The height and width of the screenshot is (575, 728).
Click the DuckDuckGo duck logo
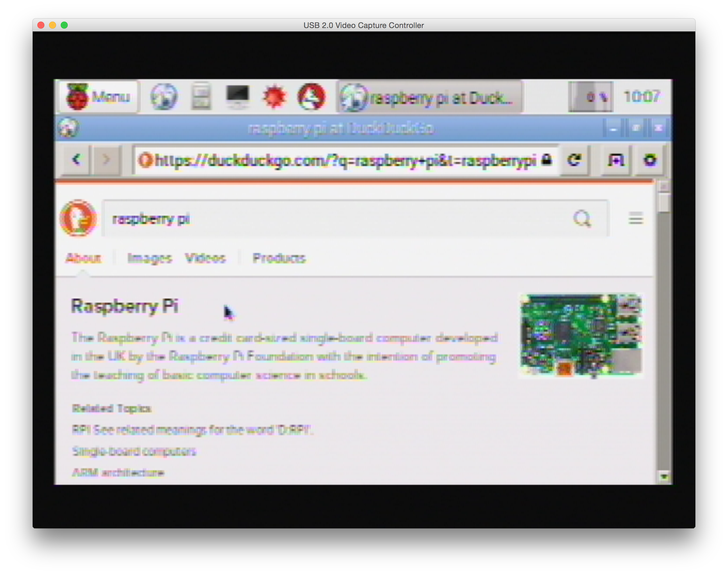tap(78, 219)
